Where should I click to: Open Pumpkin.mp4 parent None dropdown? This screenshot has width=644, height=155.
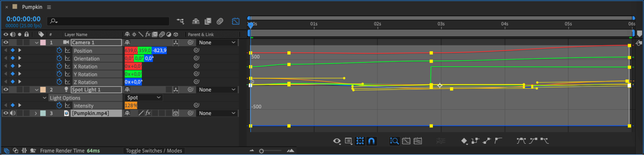click(x=217, y=113)
